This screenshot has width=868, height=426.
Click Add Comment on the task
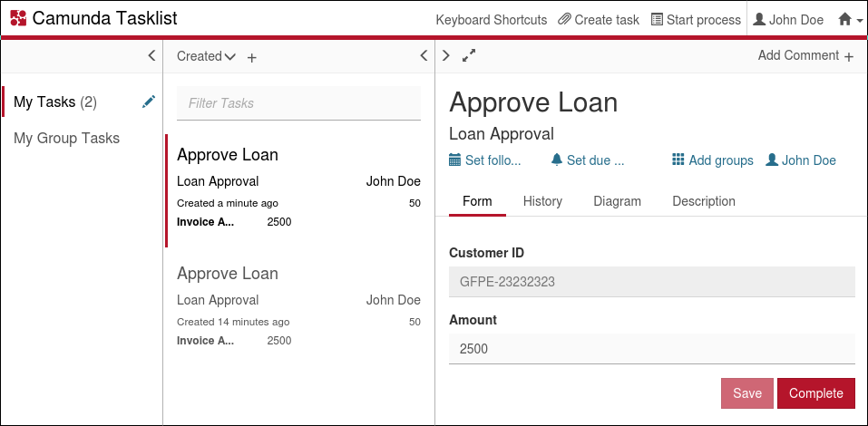pos(805,56)
